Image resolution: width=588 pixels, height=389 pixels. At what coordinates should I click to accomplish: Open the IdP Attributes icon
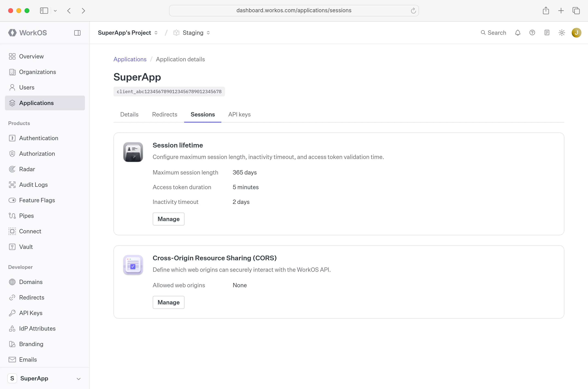pyautogui.click(x=12, y=329)
